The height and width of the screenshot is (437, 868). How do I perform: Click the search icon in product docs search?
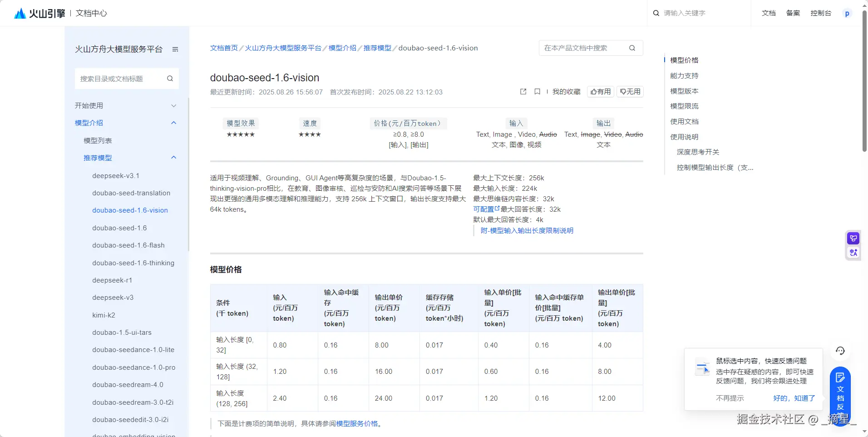(x=632, y=48)
